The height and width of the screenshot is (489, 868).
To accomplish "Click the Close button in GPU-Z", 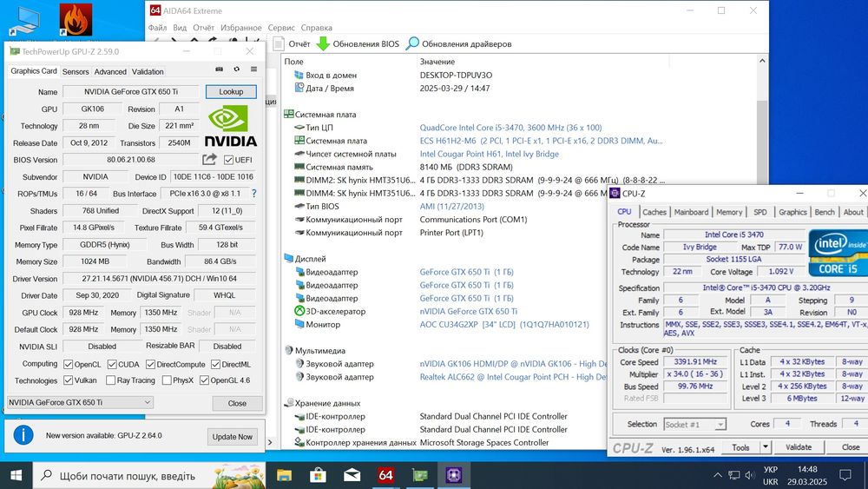I will point(237,403).
